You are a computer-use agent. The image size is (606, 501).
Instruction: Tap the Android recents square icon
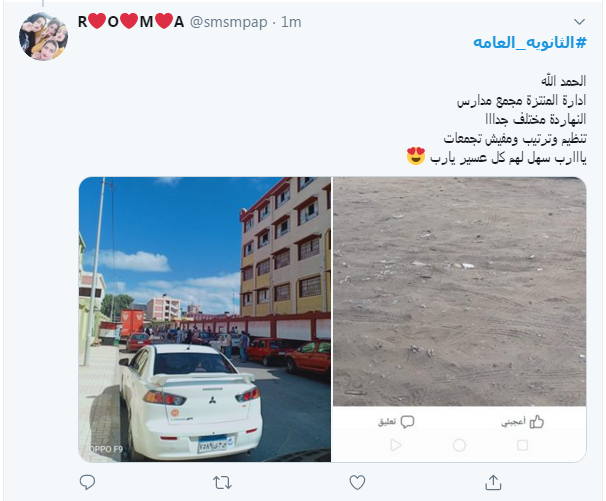(523, 445)
